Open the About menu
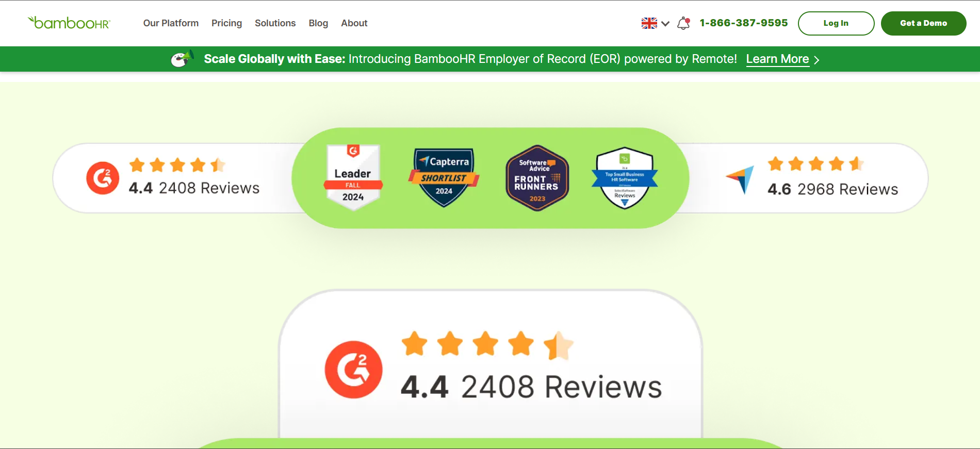Viewport: 980px width, 449px height. (x=354, y=23)
